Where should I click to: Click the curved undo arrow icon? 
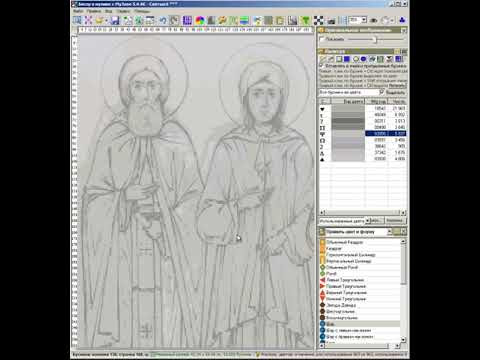point(163,21)
